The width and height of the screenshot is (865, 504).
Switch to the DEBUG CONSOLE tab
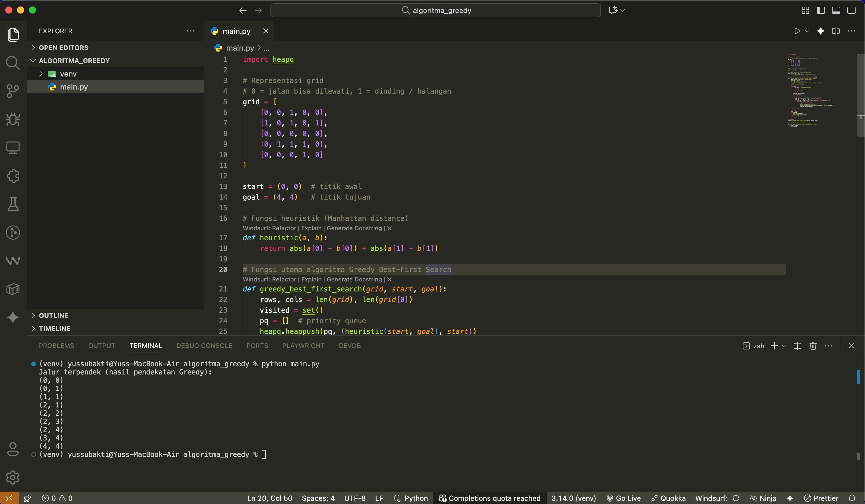point(204,346)
